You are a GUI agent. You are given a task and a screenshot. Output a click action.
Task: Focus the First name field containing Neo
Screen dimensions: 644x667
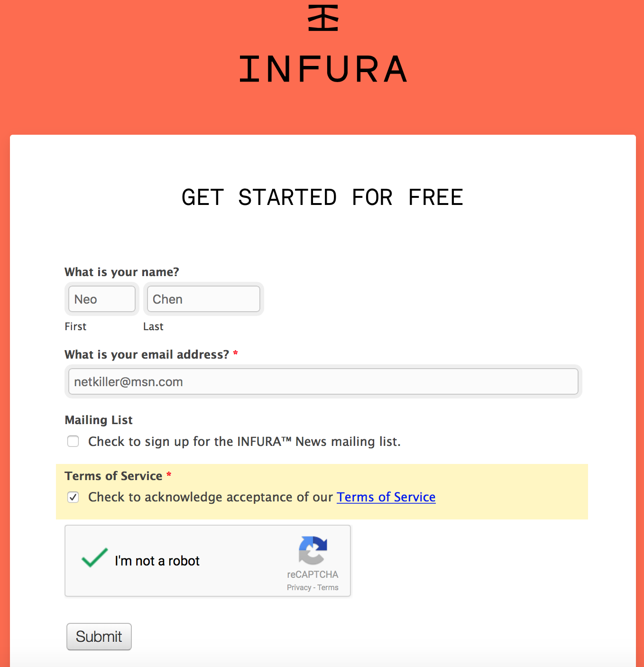coord(102,299)
